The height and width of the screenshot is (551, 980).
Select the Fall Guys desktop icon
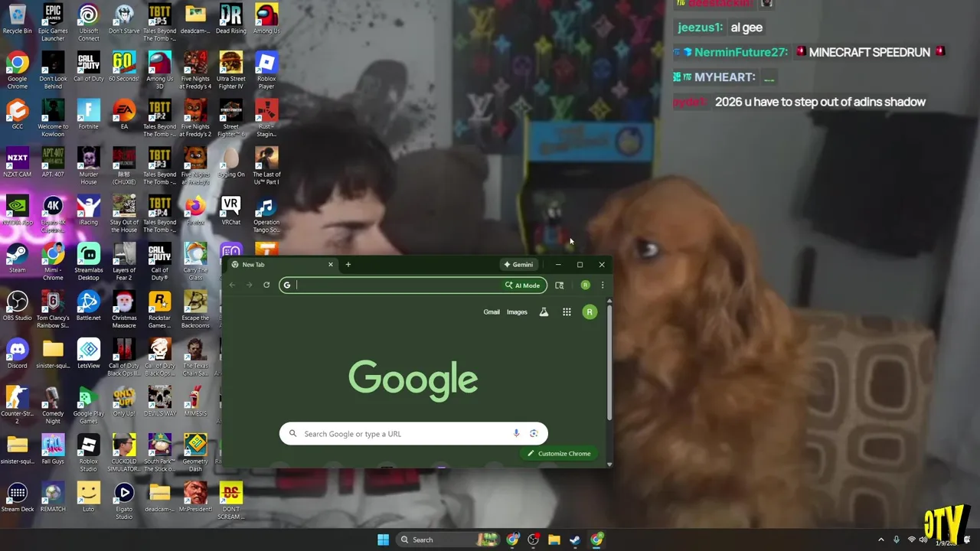[x=53, y=450]
